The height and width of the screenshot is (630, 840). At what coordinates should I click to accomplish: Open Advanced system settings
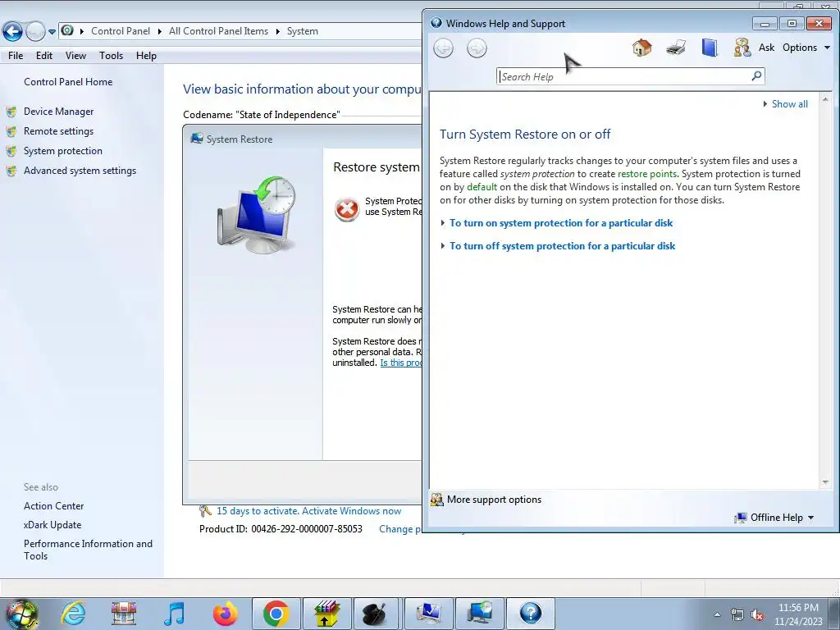point(80,171)
